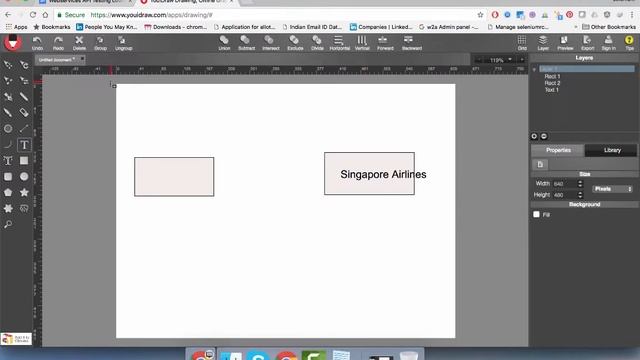This screenshot has width=640, height=360.
Task: Click the Export icon
Action: 587,43
